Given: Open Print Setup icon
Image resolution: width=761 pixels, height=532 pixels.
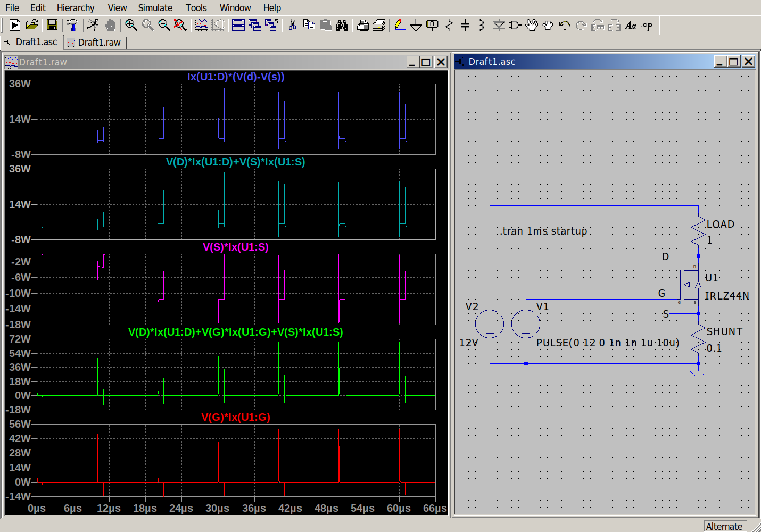Looking at the screenshot, I should click(x=379, y=25).
